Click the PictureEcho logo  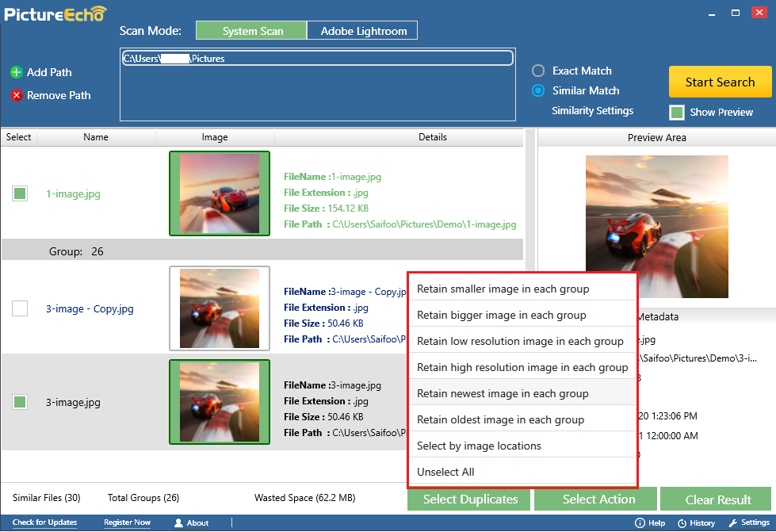[x=55, y=13]
